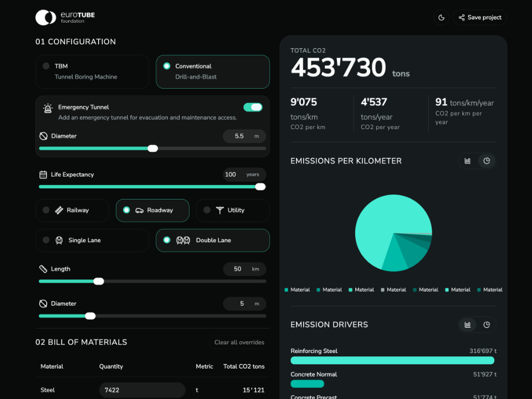Image resolution: width=532 pixels, height=399 pixels.
Task: Turn off the Emergency Tunnel switch
Action: (253, 107)
